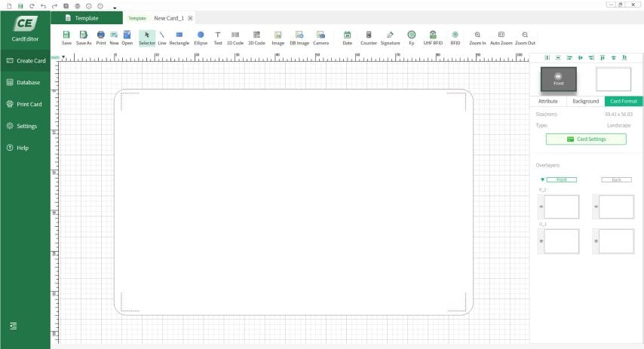Click the align right icon in the panel
This screenshot has height=349, width=644.
coord(591,57)
